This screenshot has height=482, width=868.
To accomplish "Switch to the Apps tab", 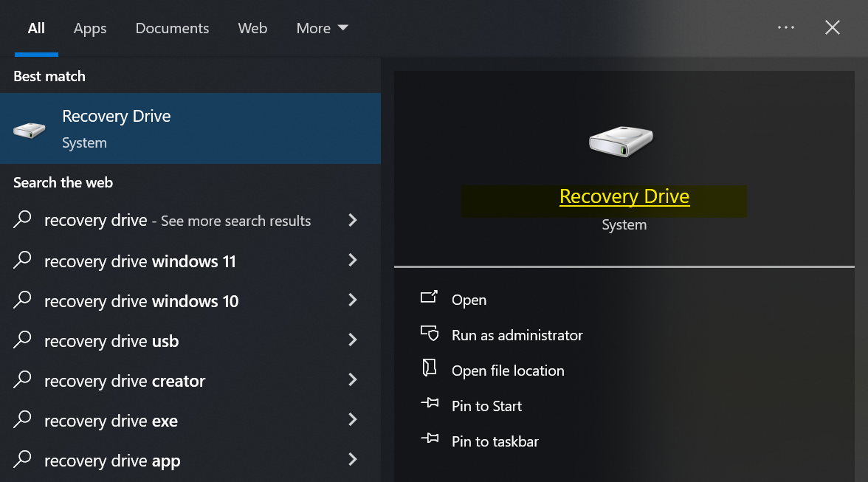I will click(90, 28).
